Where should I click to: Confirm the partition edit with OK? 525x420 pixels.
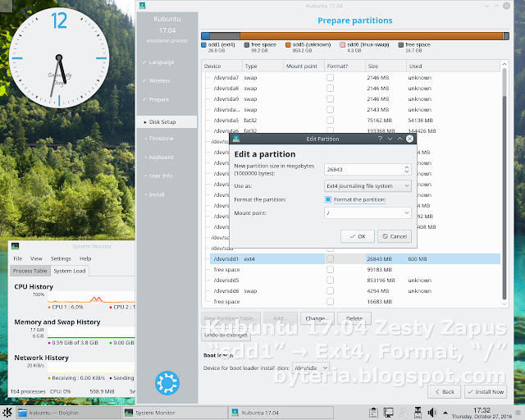[x=358, y=236]
